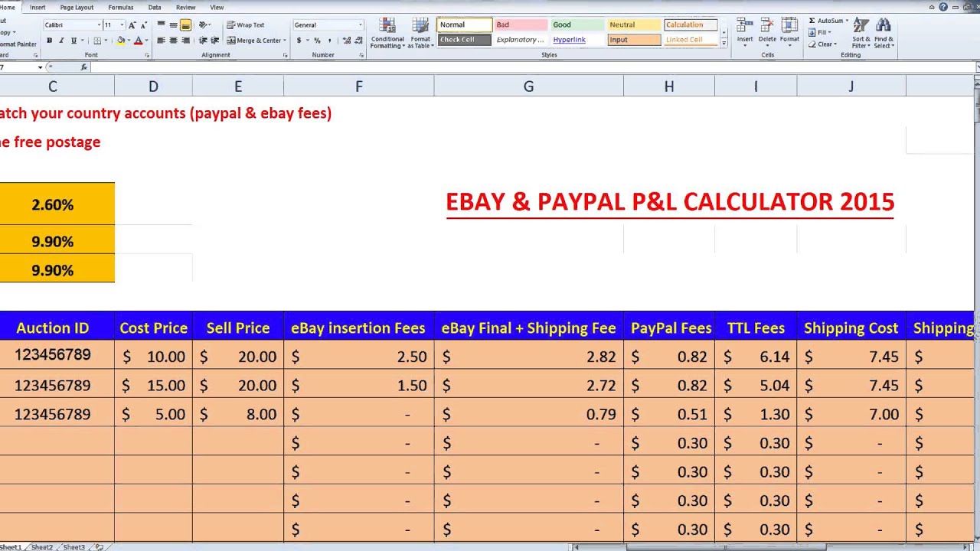
Task: Toggle bold formatting
Action: coord(49,41)
